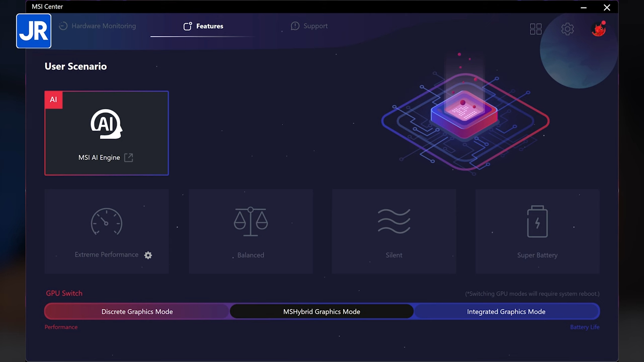This screenshot has width=644, height=362.
Task: Click the MSI AI Engine external link icon
Action: [x=129, y=157]
